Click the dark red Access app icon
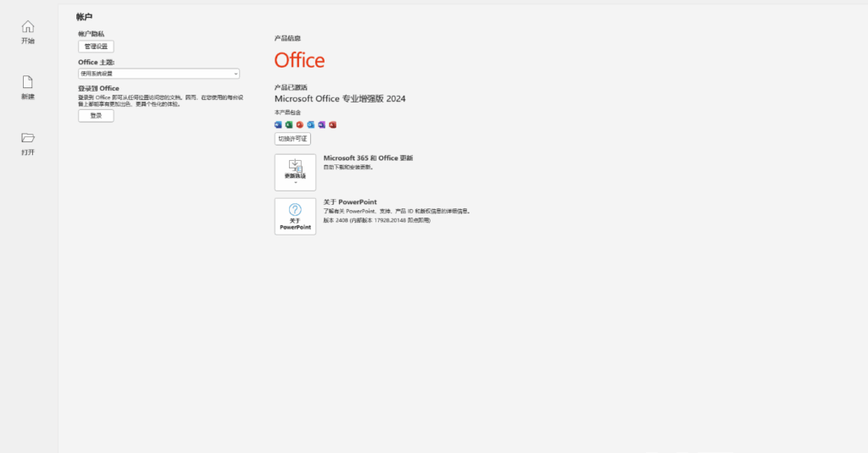The width and height of the screenshot is (868, 453). [x=333, y=124]
